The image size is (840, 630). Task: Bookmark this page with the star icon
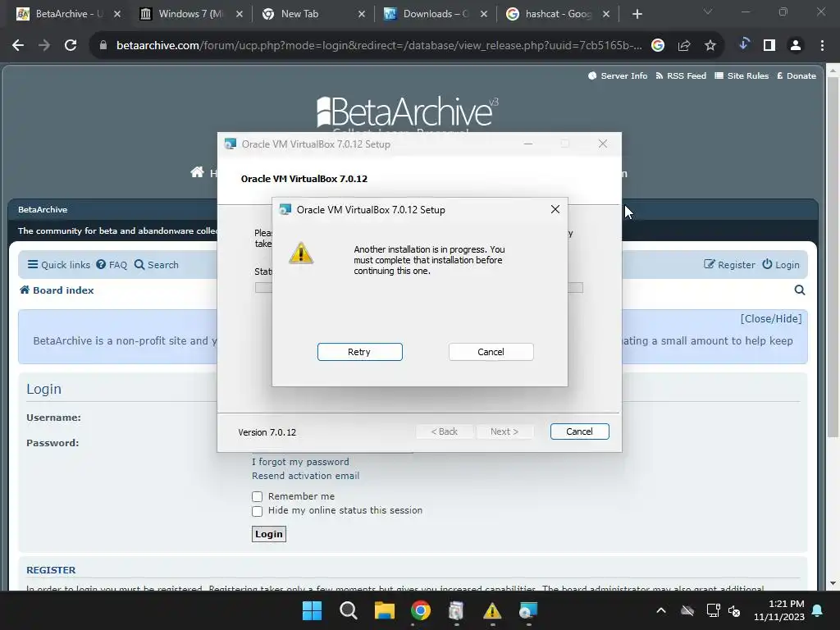point(710,46)
